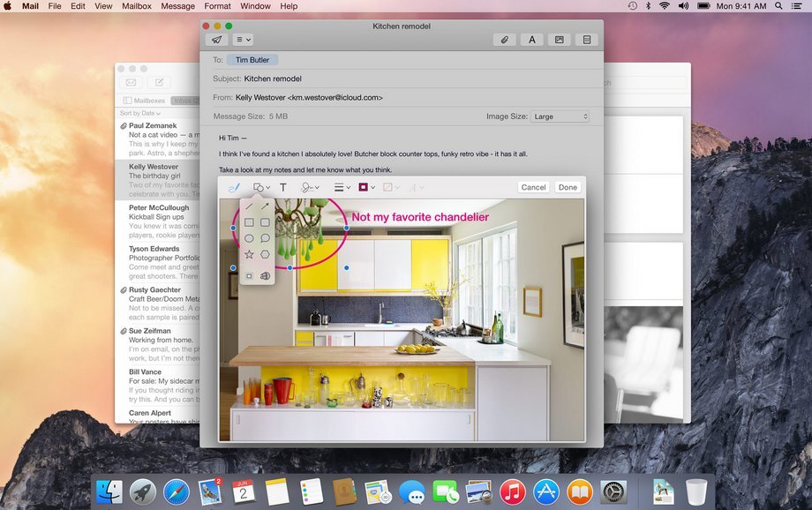812x510 pixels.
Task: Pick the star shape from the shapes popover
Action: [x=249, y=255]
